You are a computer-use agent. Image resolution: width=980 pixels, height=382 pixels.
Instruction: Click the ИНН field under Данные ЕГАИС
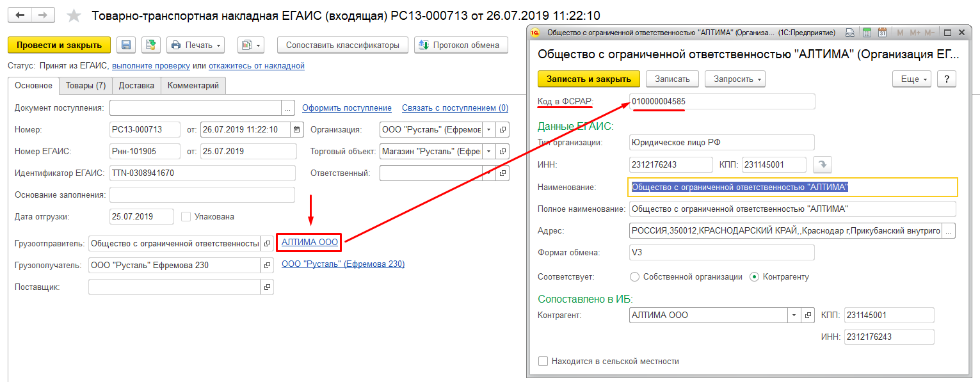tap(671, 165)
